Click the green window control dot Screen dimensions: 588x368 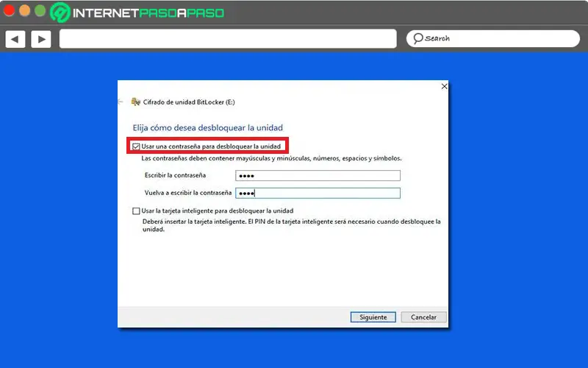(x=40, y=10)
